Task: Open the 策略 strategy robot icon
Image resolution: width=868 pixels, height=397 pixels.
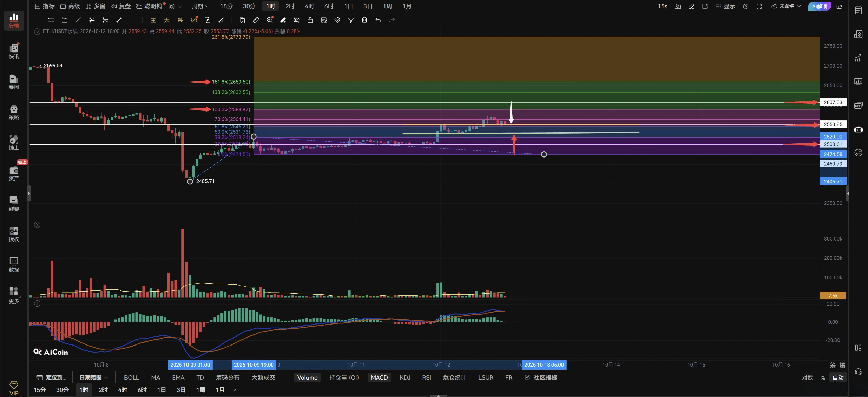Action: tap(14, 112)
